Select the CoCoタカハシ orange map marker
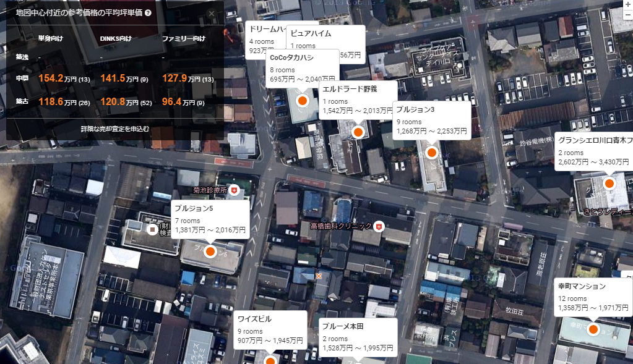Screen dimensions: 633x364 pos(303,101)
